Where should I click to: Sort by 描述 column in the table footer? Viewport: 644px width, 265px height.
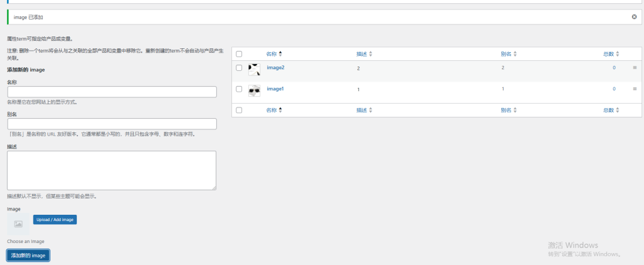pyautogui.click(x=361, y=110)
